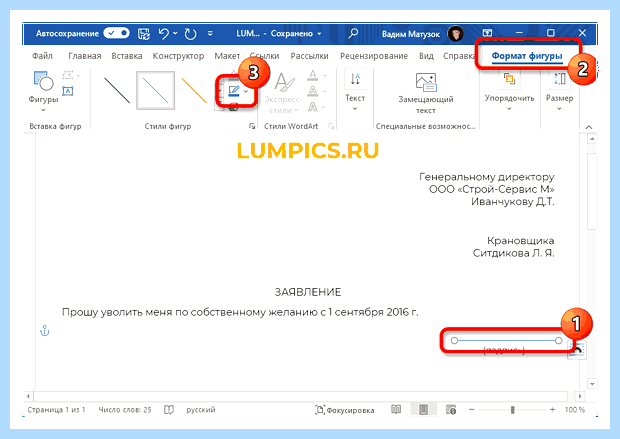Collapse the ribbon with the chevron

[x=588, y=127]
